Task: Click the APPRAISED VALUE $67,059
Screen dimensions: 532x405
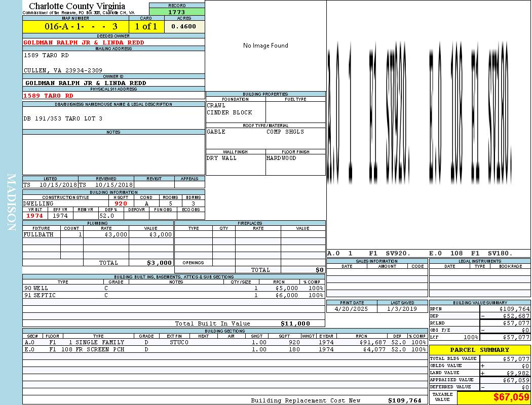Action: click(x=516, y=380)
